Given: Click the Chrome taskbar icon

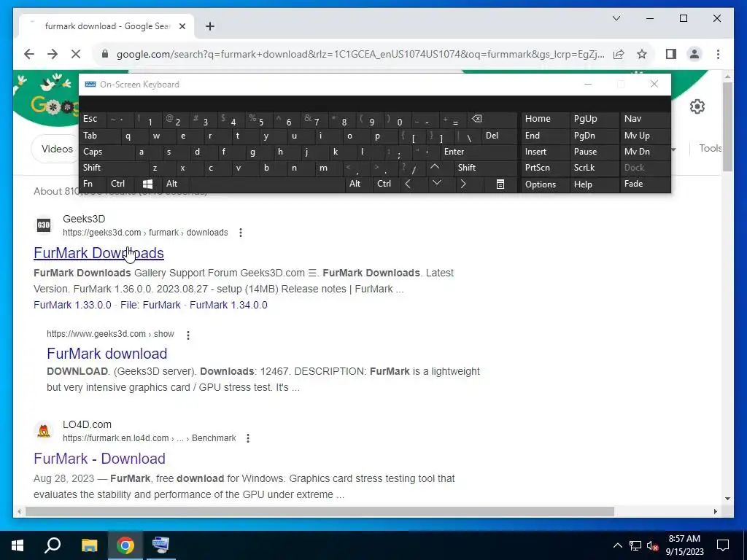Looking at the screenshot, I should coord(125,545).
